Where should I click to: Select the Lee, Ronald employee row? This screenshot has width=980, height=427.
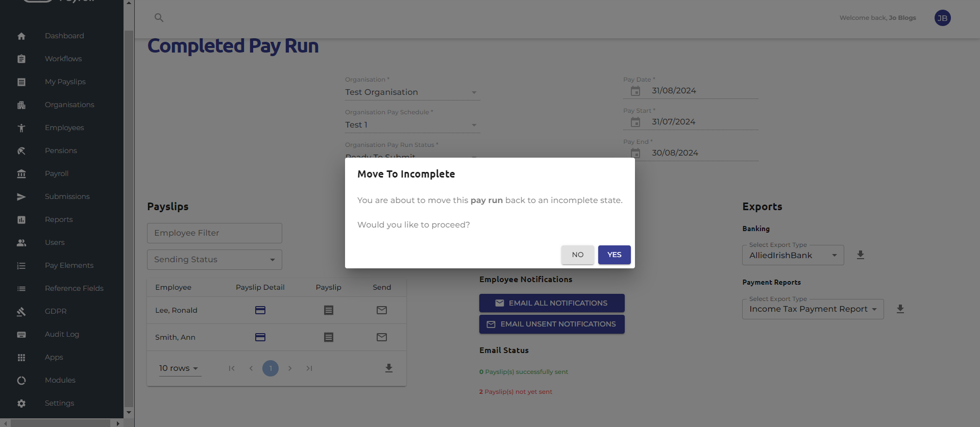pyautogui.click(x=277, y=310)
